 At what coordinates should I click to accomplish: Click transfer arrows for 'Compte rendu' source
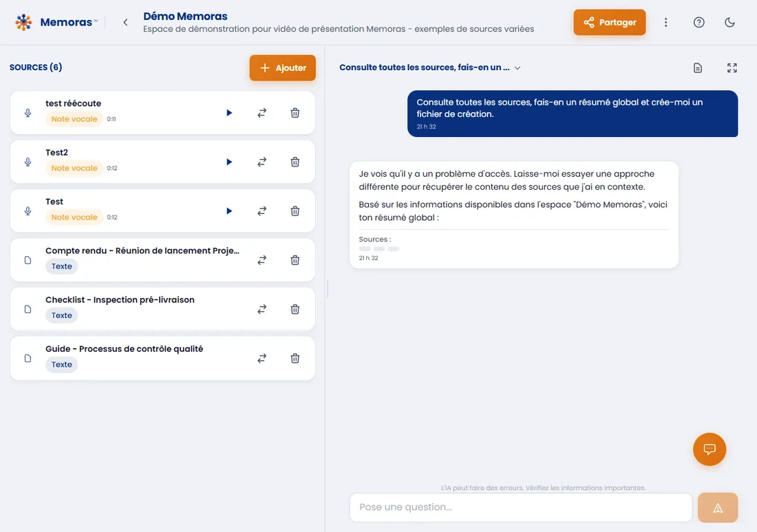tap(262, 260)
